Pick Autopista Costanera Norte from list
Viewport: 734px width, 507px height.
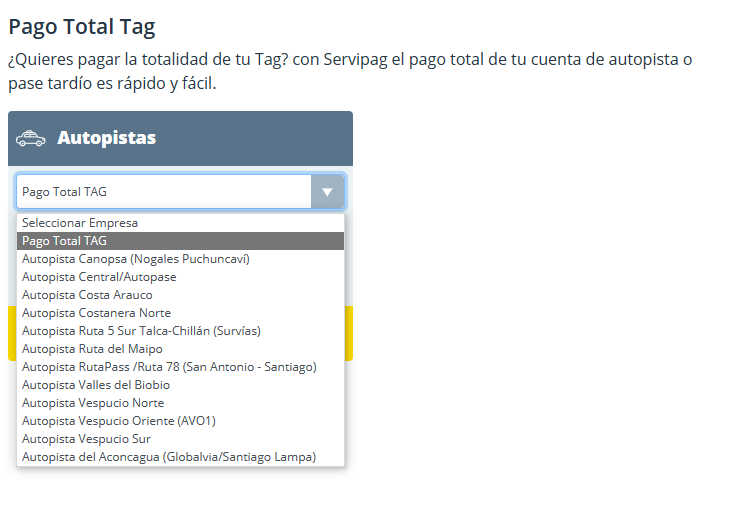coord(96,313)
